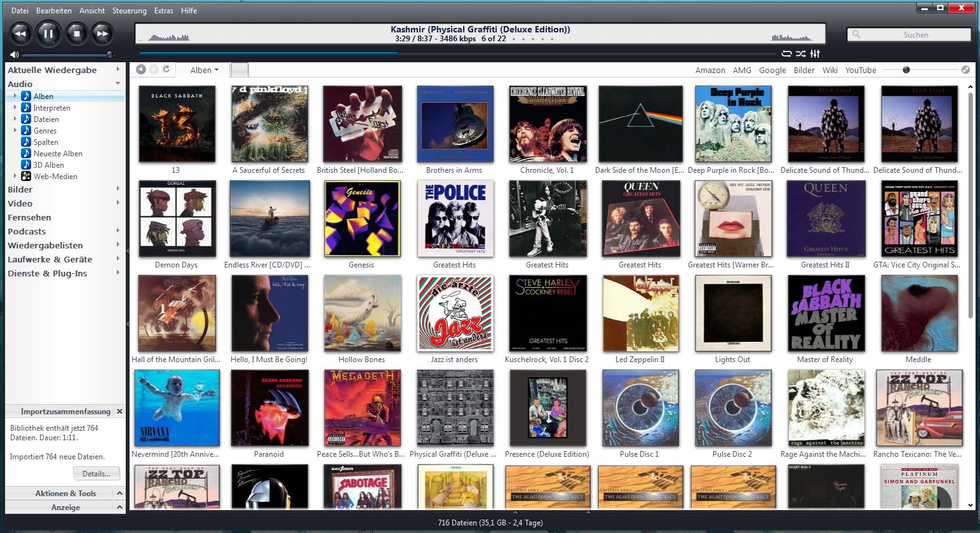Toggle shuffle playback
This screenshot has height=533, width=980.
(801, 54)
